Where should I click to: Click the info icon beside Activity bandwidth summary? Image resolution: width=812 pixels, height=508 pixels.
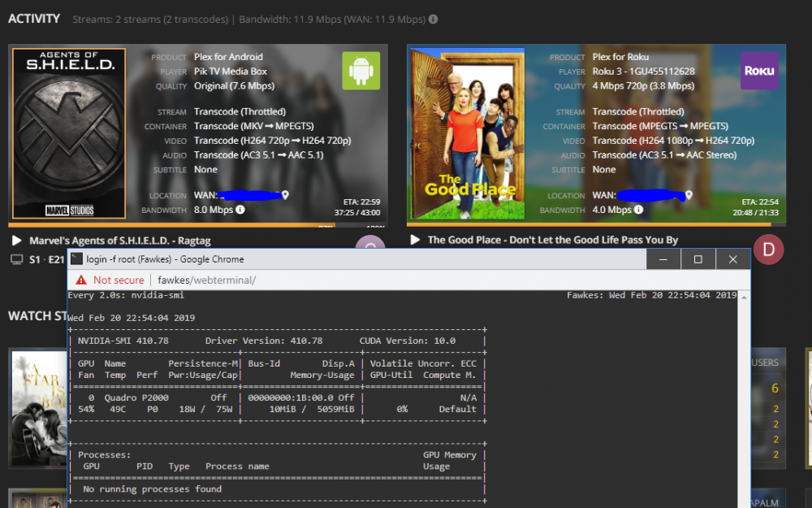[x=433, y=20]
